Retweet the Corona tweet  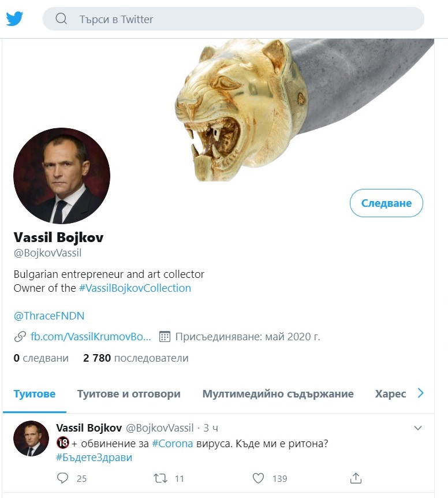point(160,478)
